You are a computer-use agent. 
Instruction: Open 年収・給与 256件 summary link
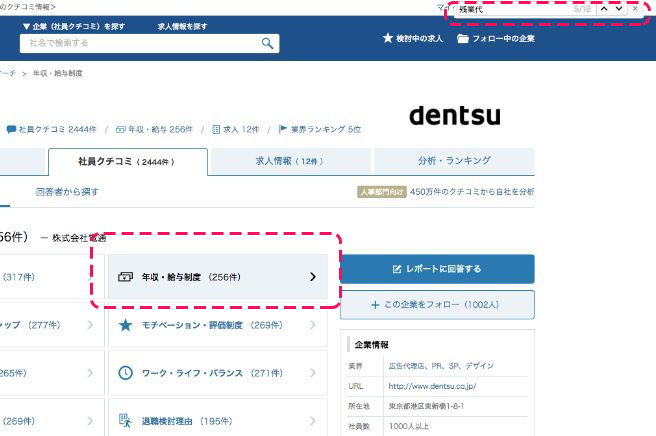pos(154,129)
